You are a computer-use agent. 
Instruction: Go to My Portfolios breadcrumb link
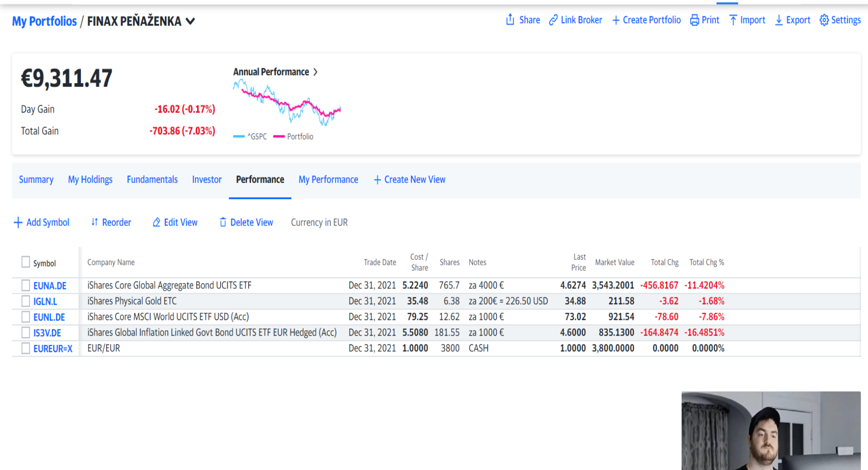44,21
